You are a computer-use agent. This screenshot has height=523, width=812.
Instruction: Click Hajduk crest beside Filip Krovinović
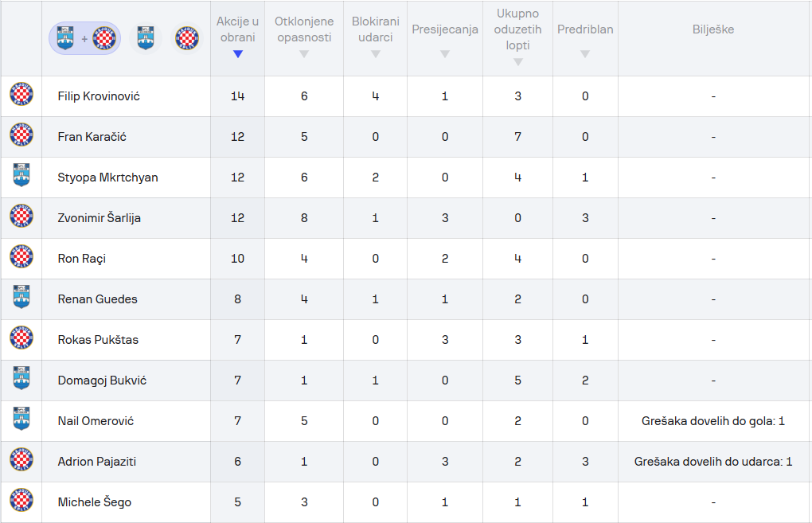(x=21, y=94)
